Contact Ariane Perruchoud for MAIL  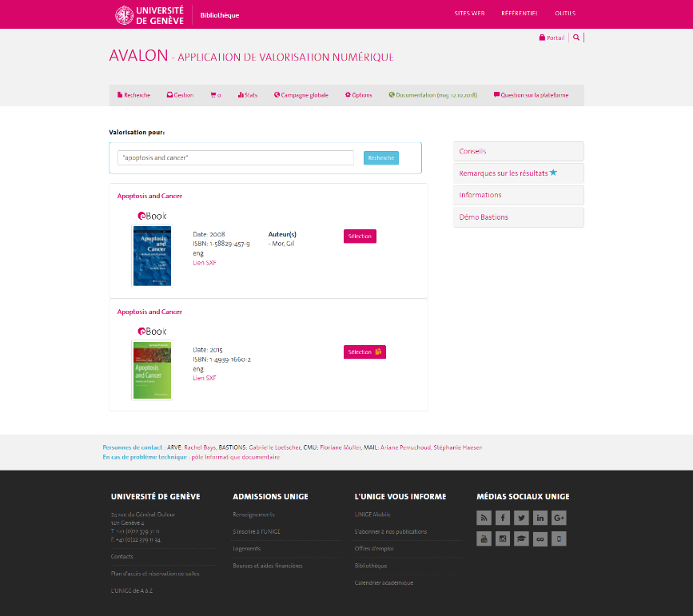point(406,447)
